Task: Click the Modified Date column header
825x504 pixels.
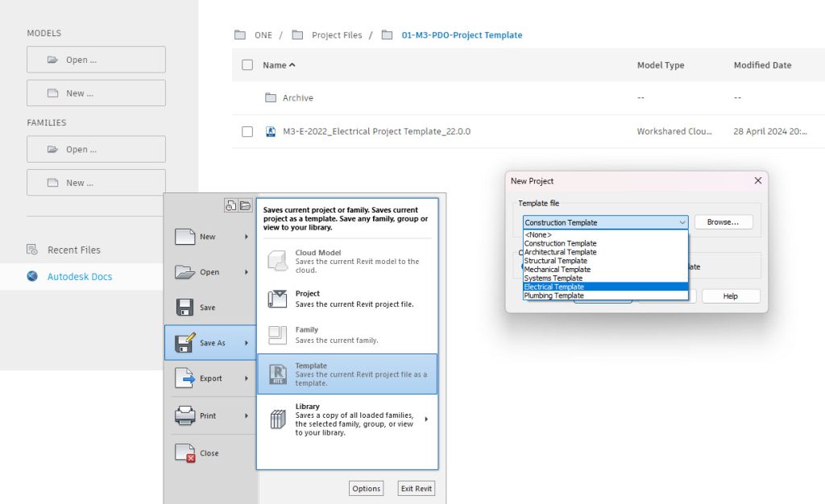Action: pyautogui.click(x=762, y=65)
